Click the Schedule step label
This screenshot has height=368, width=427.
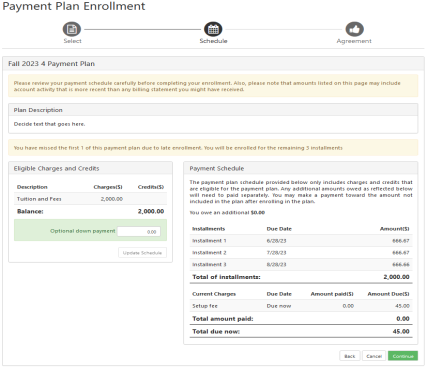(x=213, y=41)
